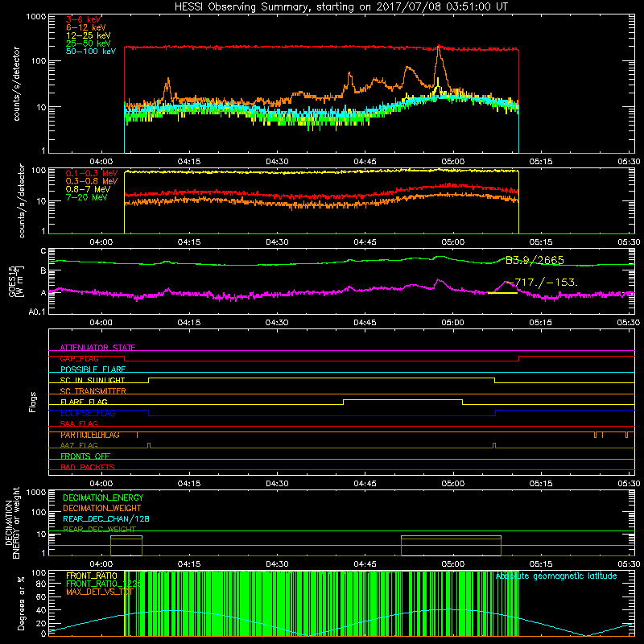
Task: Click the Flags axis title
Action: (33, 402)
